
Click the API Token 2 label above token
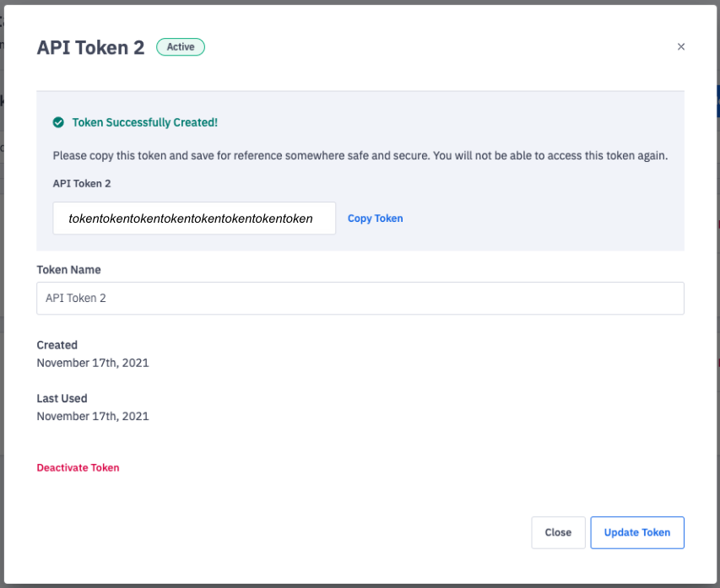(x=82, y=182)
